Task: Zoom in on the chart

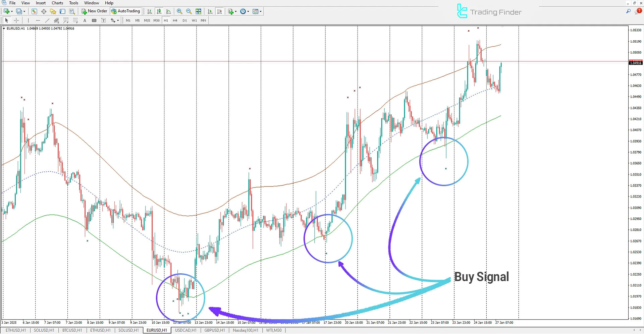Action: pyautogui.click(x=179, y=11)
